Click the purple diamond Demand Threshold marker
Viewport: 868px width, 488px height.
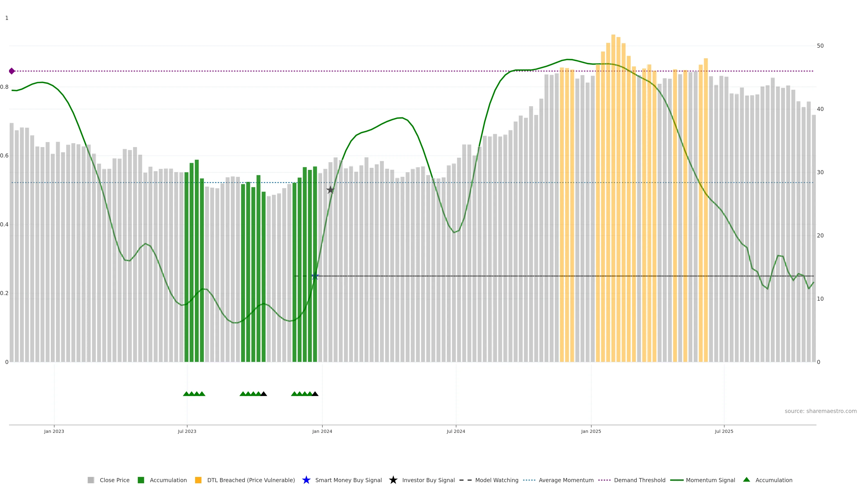pyautogui.click(x=12, y=71)
